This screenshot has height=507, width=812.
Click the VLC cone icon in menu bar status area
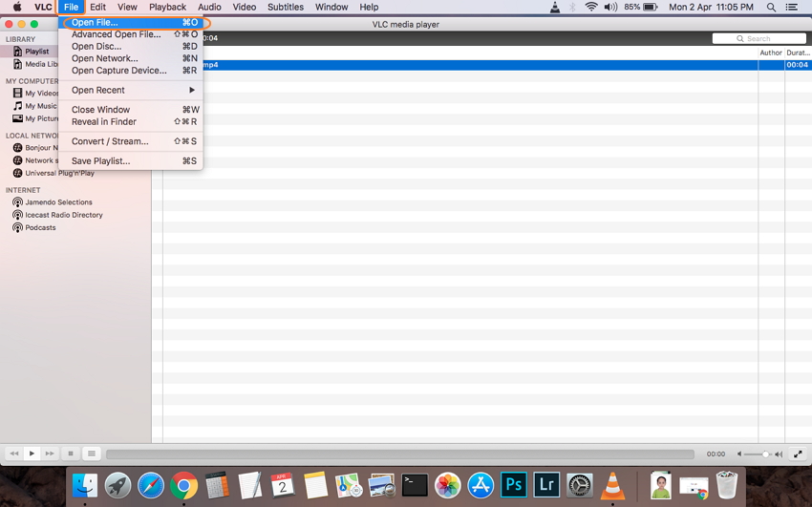555,8
